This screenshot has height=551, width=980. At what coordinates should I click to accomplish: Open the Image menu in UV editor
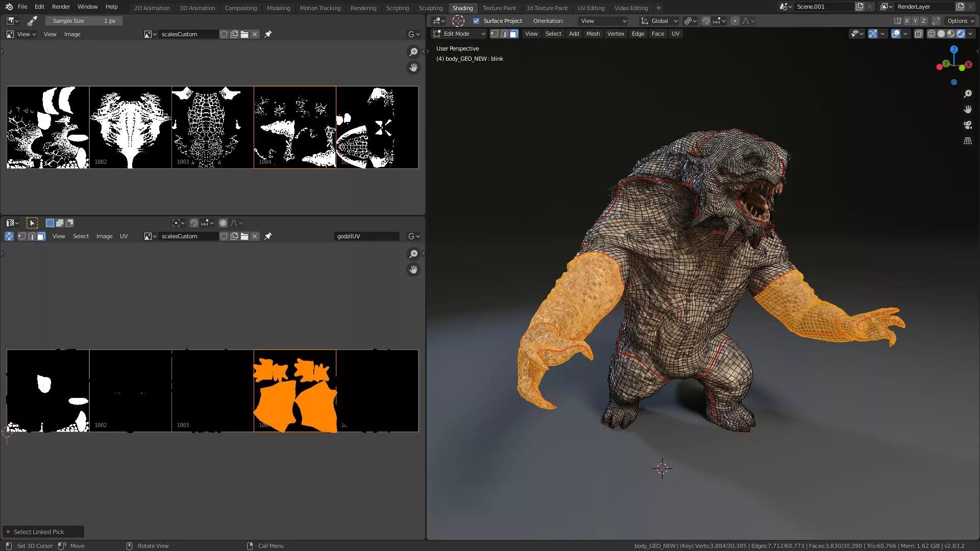tap(104, 236)
